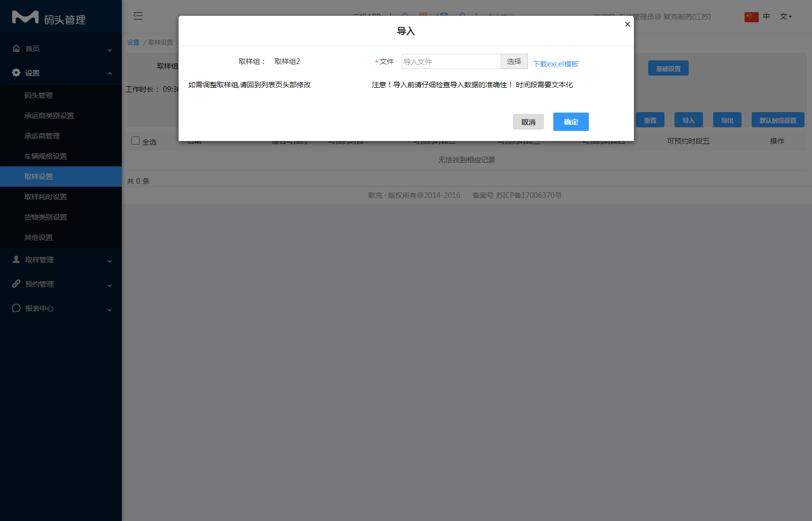Click the 导出 button
812x521 pixels.
coord(727,120)
